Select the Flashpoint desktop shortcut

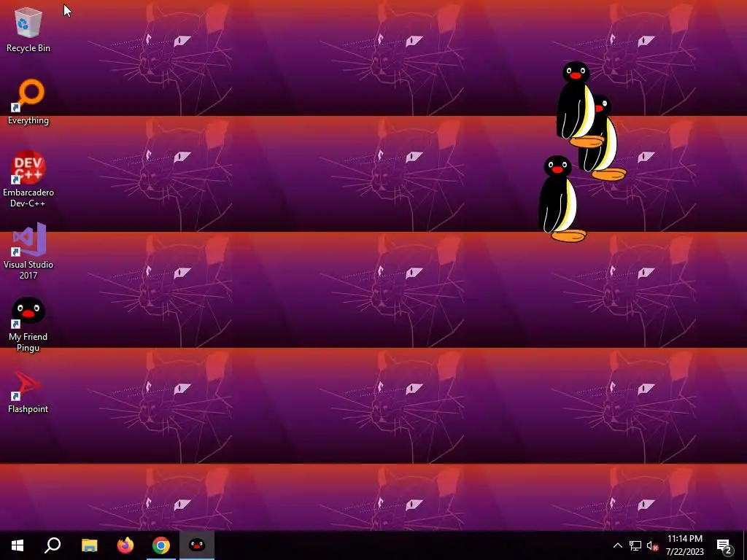tap(28, 392)
